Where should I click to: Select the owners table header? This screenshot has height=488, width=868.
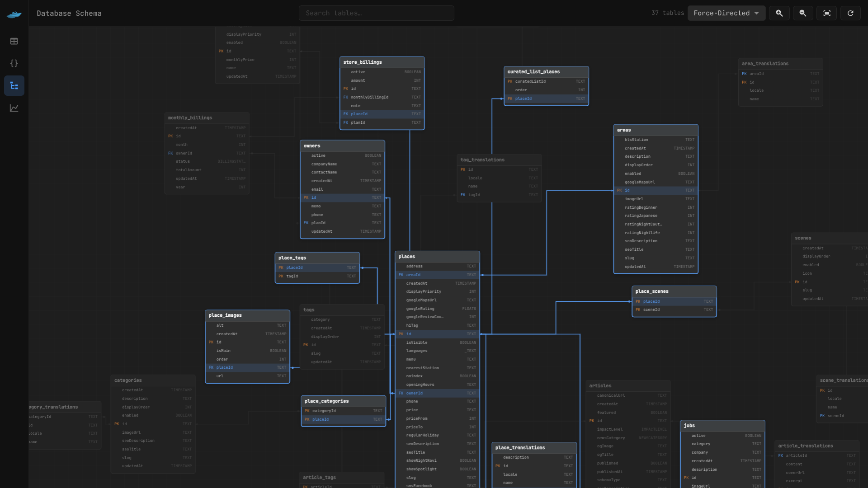343,146
